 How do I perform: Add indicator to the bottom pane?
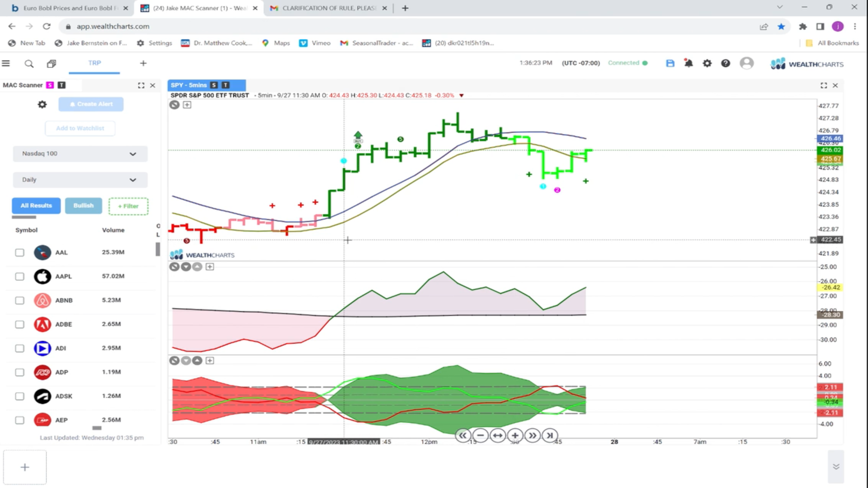coord(210,361)
